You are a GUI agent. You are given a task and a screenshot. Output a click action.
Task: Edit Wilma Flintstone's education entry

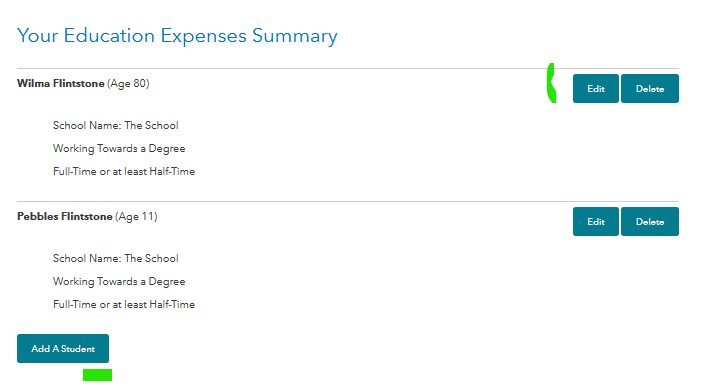tap(595, 88)
